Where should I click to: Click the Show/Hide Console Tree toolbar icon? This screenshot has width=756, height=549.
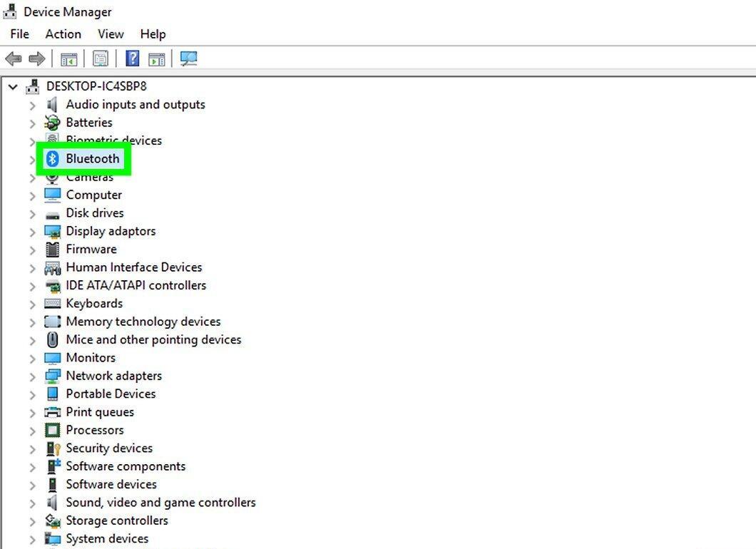click(x=69, y=59)
